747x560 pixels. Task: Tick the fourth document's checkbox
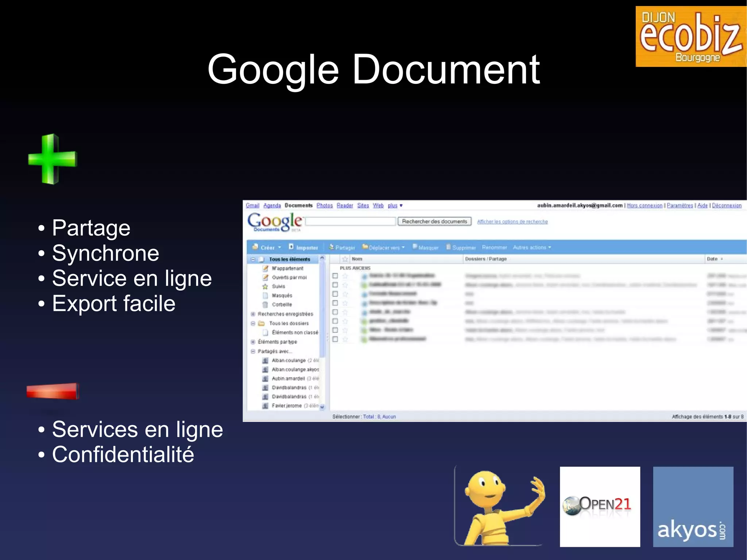pyautogui.click(x=335, y=303)
